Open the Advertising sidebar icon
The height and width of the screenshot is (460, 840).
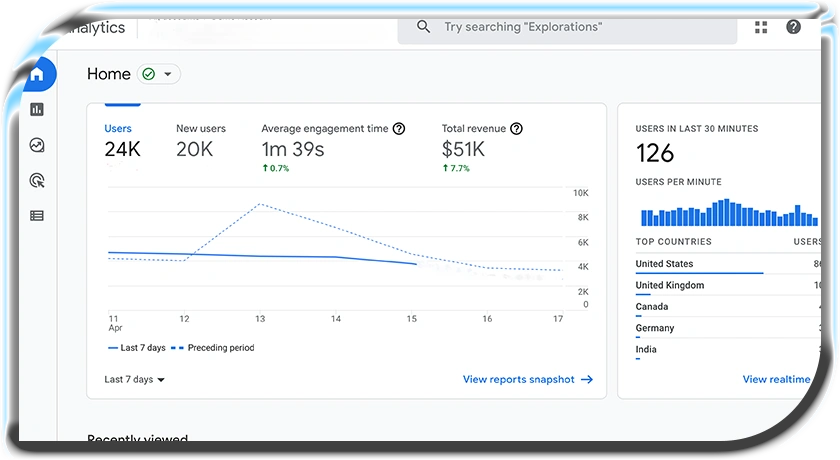37,181
